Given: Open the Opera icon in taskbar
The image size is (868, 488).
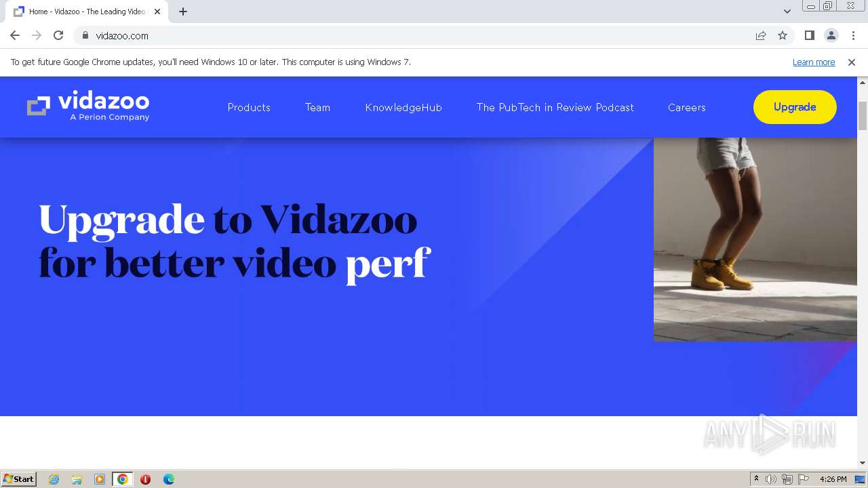Looking at the screenshot, I should point(145,479).
